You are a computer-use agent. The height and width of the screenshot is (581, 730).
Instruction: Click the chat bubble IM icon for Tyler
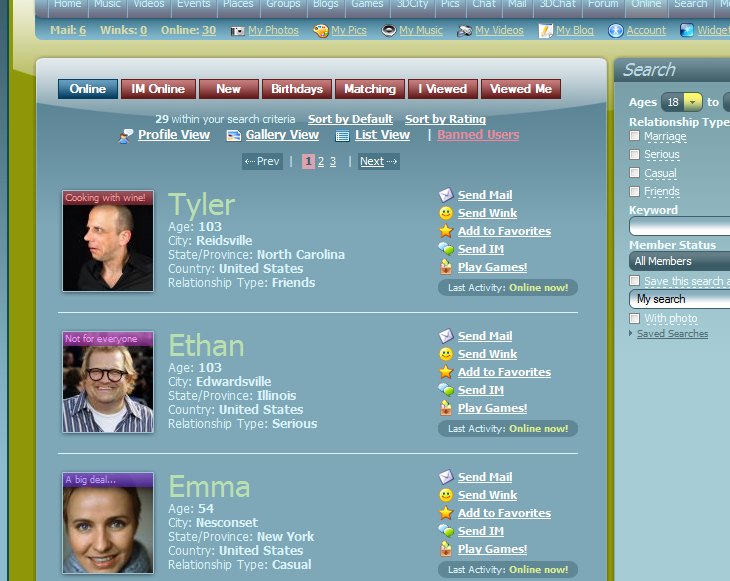click(446, 249)
